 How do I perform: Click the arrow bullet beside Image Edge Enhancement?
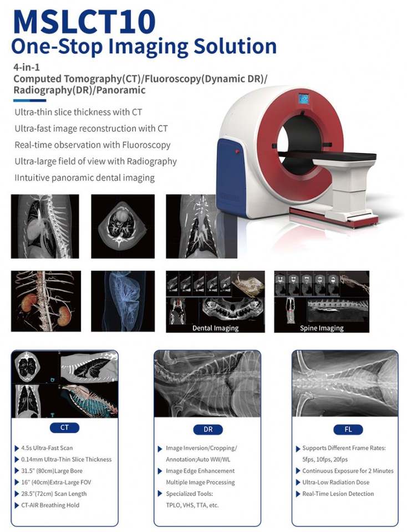160,471
